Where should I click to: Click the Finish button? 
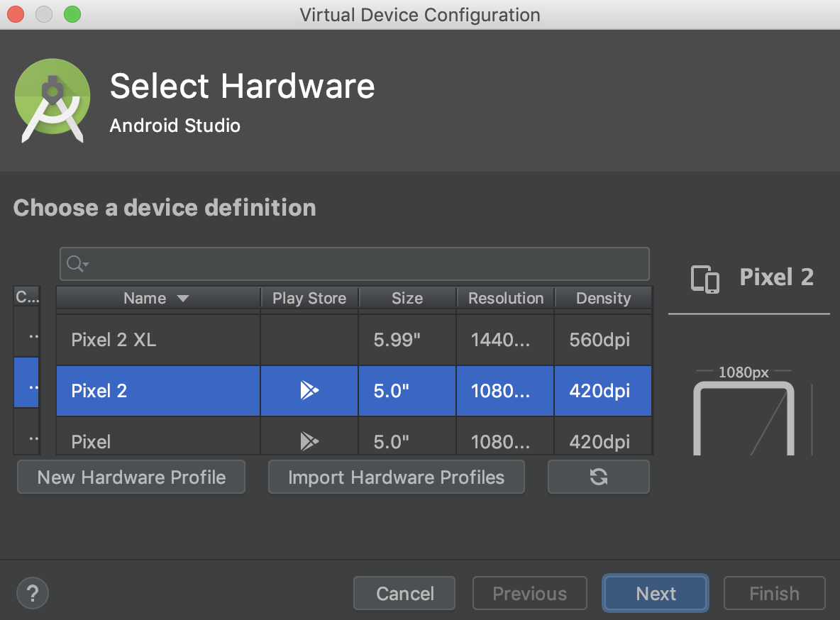pos(774,593)
